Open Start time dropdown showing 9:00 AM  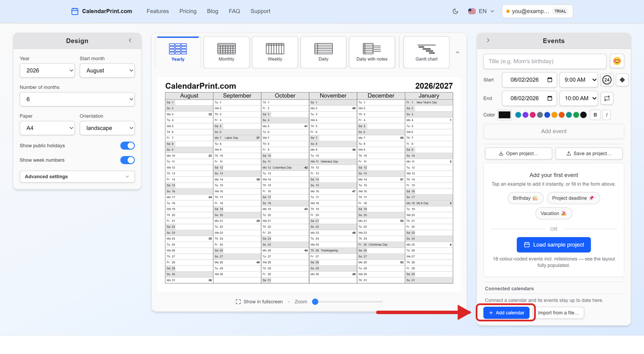coord(579,80)
